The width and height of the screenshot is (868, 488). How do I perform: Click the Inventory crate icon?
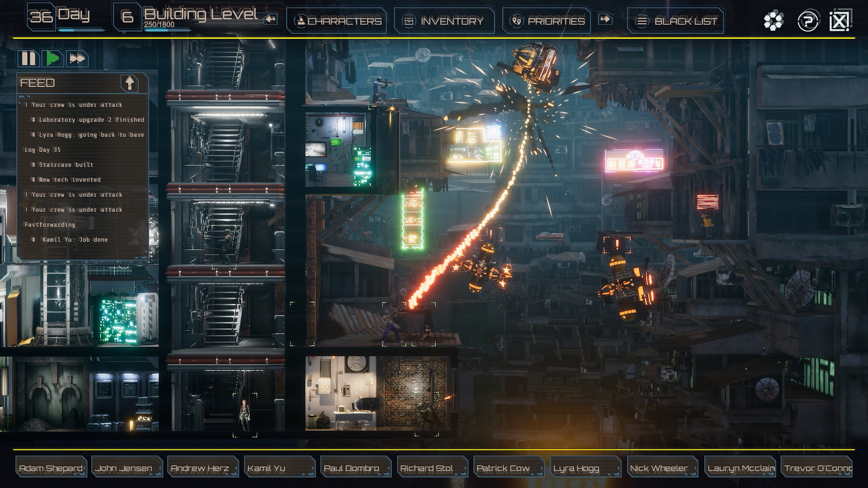point(410,21)
